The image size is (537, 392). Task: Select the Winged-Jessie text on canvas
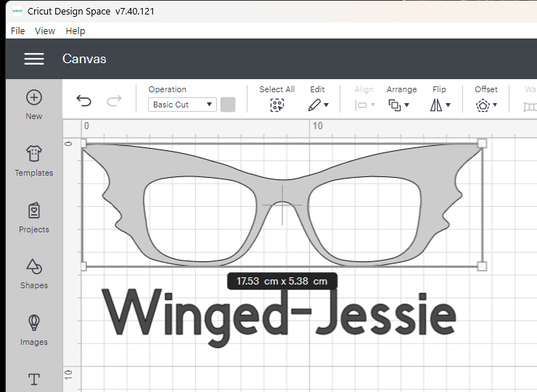[x=279, y=314]
